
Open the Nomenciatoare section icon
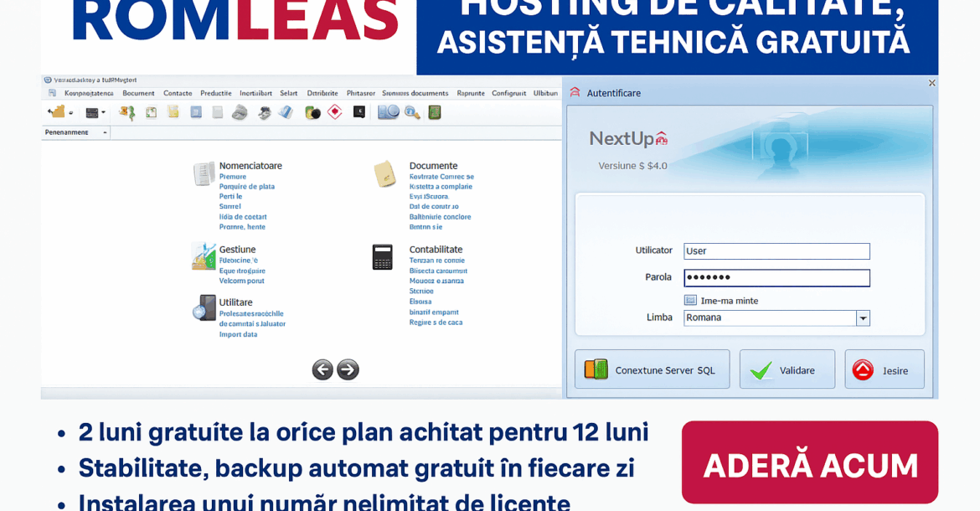point(204,173)
